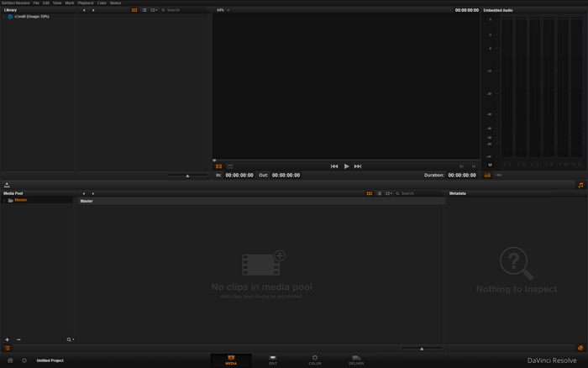Screen dimensions: 588x368
Task: Open bin search magnifier dropdown
Action: 70,339
